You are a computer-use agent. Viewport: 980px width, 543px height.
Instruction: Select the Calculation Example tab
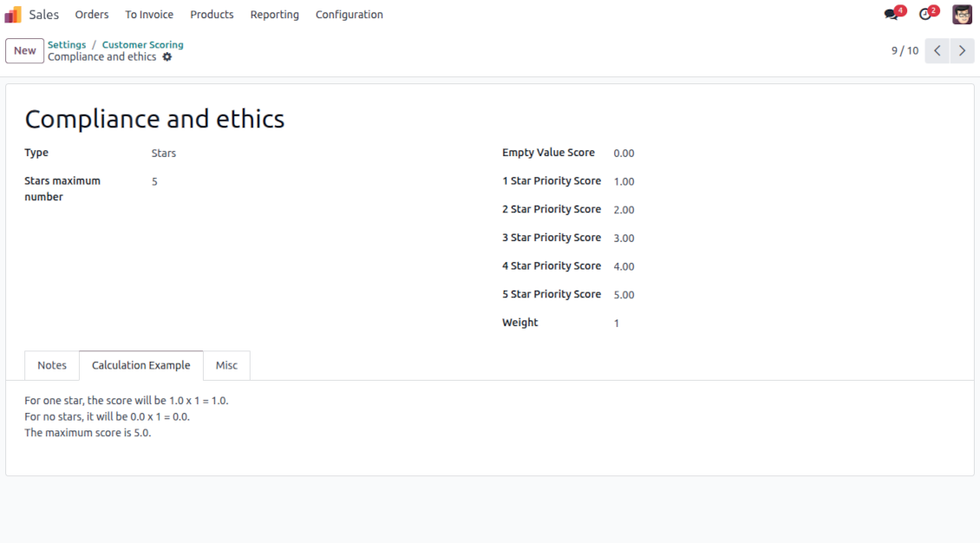tap(141, 365)
